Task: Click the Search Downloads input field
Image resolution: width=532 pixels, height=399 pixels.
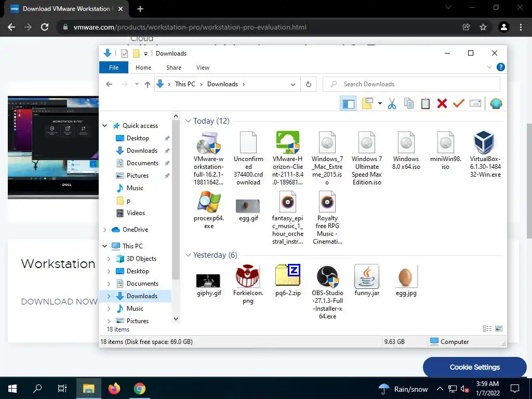Action: 411,84
